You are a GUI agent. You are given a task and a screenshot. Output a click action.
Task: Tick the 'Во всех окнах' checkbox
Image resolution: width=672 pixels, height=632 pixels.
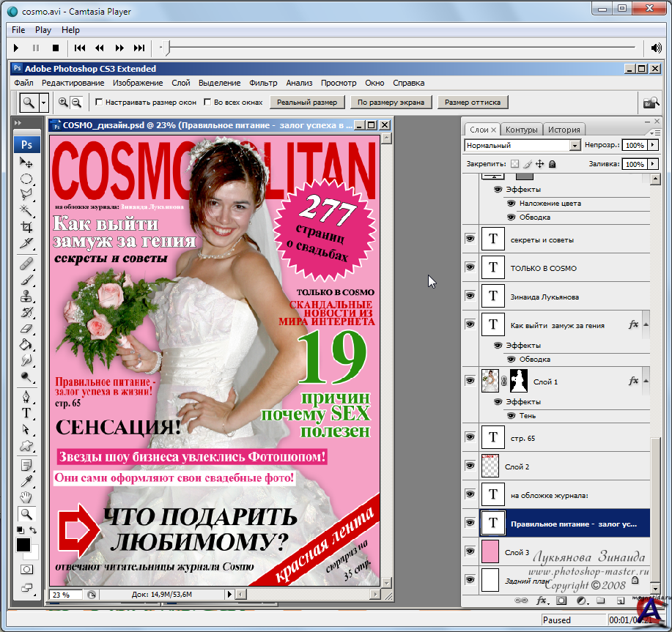pos(207,103)
